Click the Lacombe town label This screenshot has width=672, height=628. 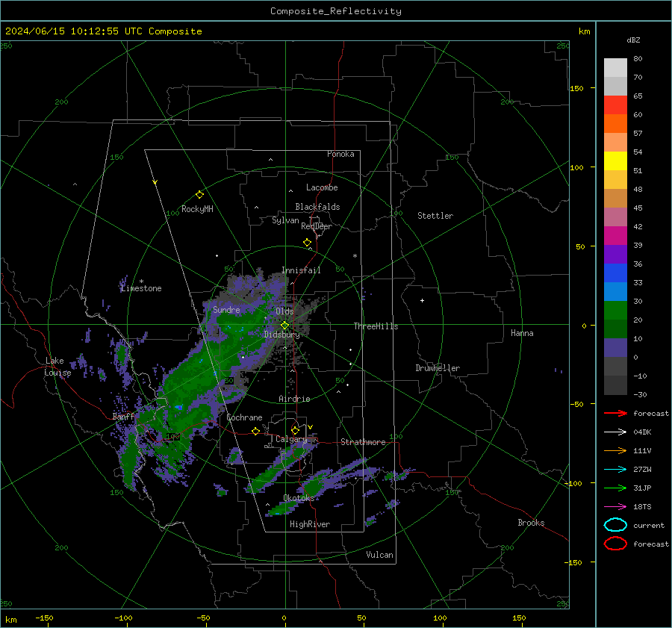[322, 187]
